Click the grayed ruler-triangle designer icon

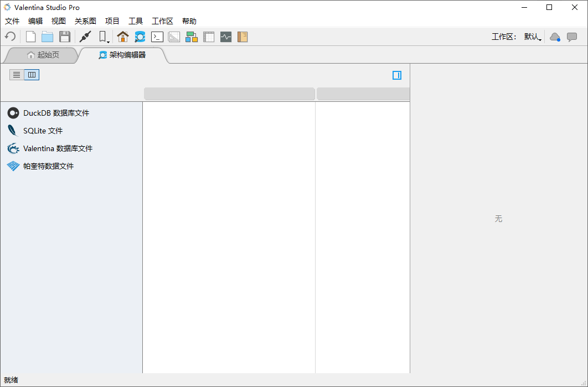click(x=174, y=37)
